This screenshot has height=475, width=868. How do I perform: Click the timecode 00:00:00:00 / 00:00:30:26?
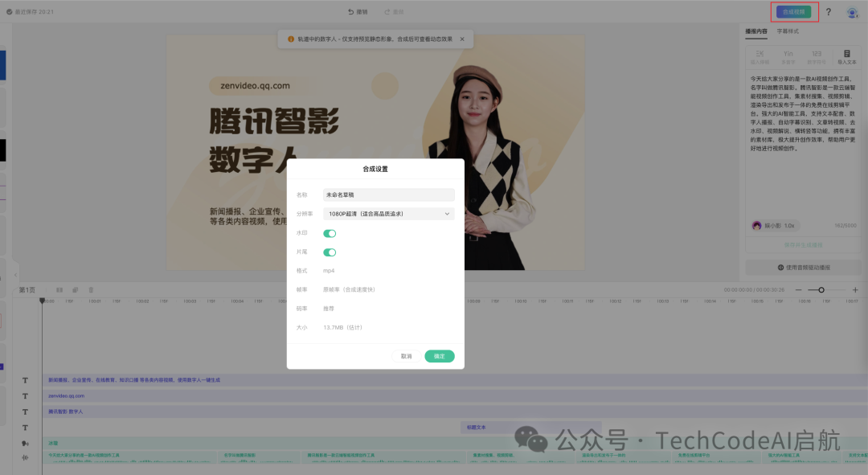tap(754, 289)
